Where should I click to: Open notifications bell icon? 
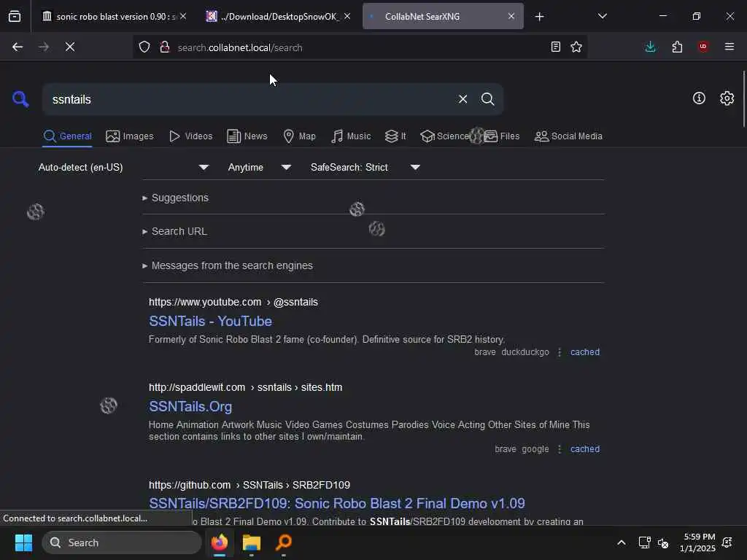coord(727,542)
